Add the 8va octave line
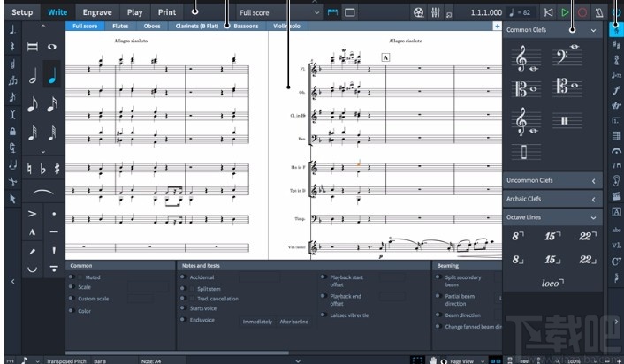 [518, 237]
